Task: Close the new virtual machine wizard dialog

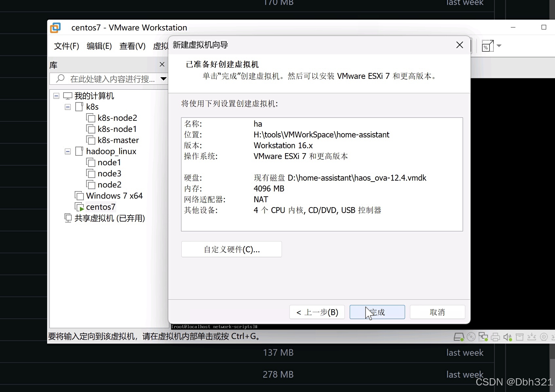Action: [460, 45]
